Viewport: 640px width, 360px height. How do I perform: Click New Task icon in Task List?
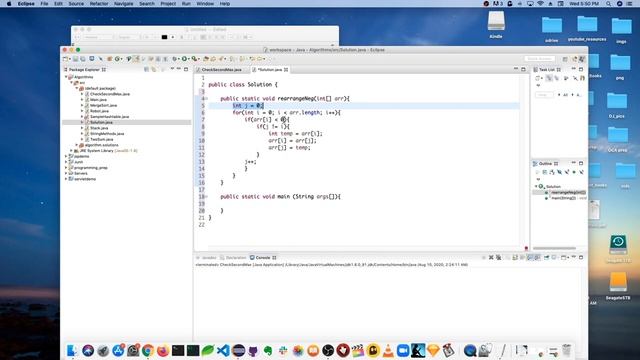click(539, 78)
